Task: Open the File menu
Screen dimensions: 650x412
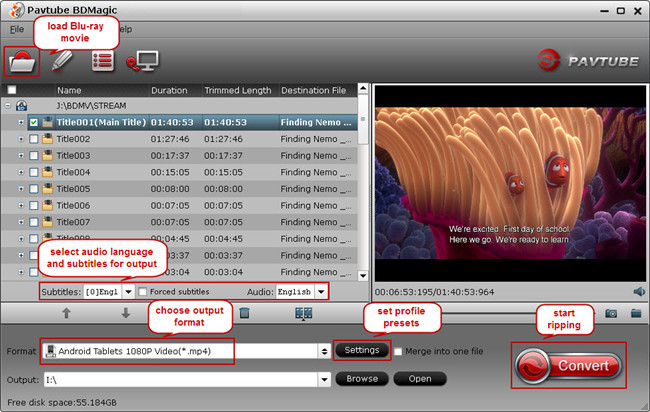Action: (17, 29)
